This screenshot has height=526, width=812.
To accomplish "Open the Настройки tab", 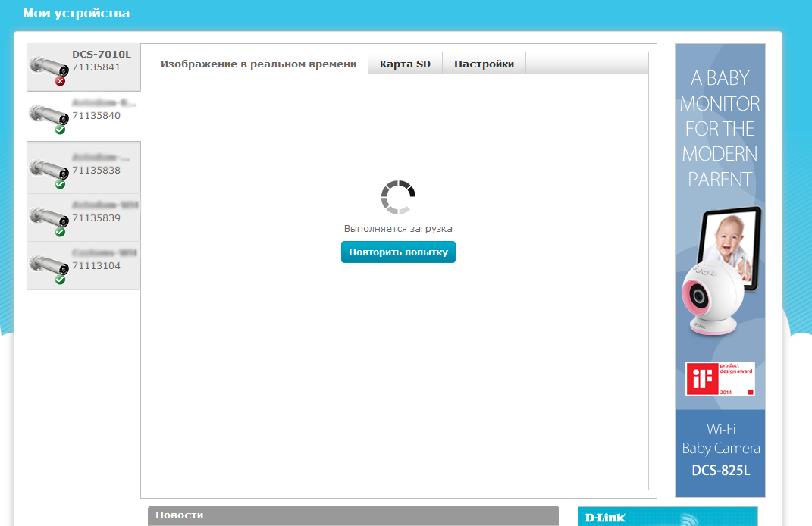I will click(x=484, y=64).
